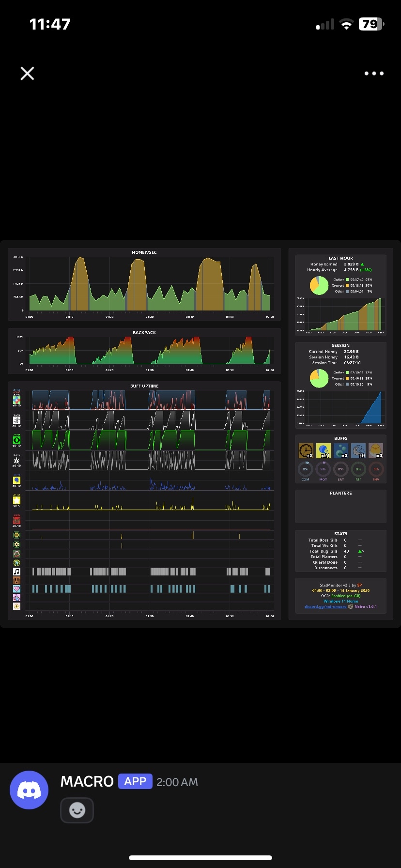This screenshot has width=401, height=868.
Task: Click the yellow star buff row icon
Action: pos(16,500)
